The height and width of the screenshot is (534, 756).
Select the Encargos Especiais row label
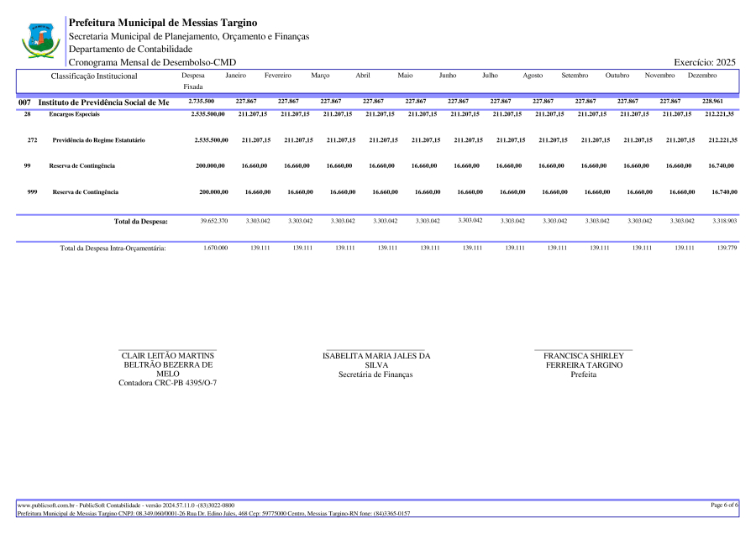click(x=74, y=113)
